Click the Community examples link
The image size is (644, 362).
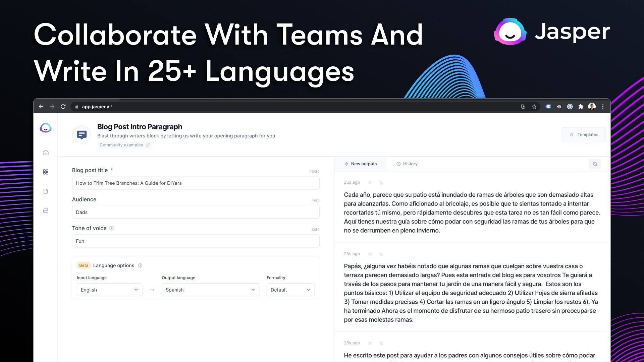tap(124, 144)
